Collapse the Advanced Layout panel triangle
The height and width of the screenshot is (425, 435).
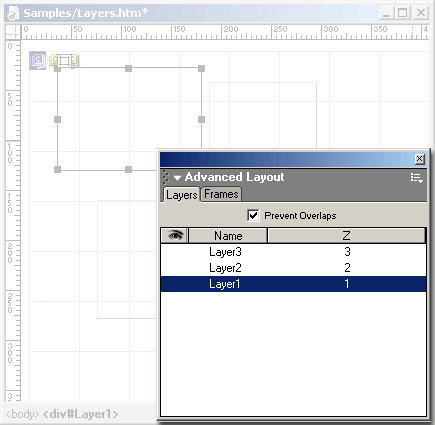(x=177, y=178)
